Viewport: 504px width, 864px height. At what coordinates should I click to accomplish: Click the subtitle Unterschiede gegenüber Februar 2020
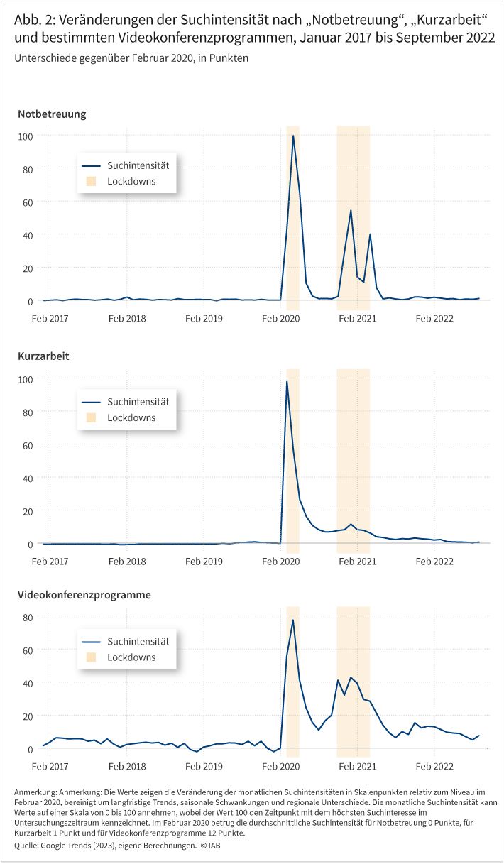click(131, 59)
